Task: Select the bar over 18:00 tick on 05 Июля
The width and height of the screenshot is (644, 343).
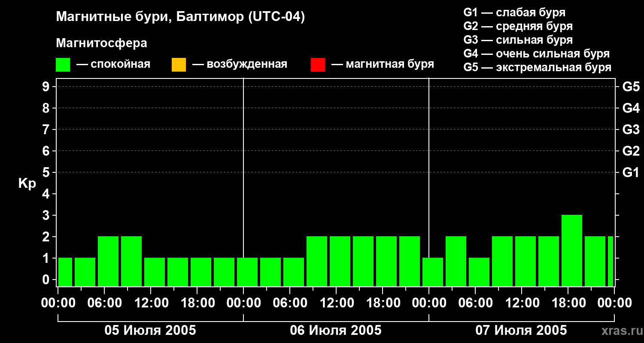Action: [x=201, y=272]
